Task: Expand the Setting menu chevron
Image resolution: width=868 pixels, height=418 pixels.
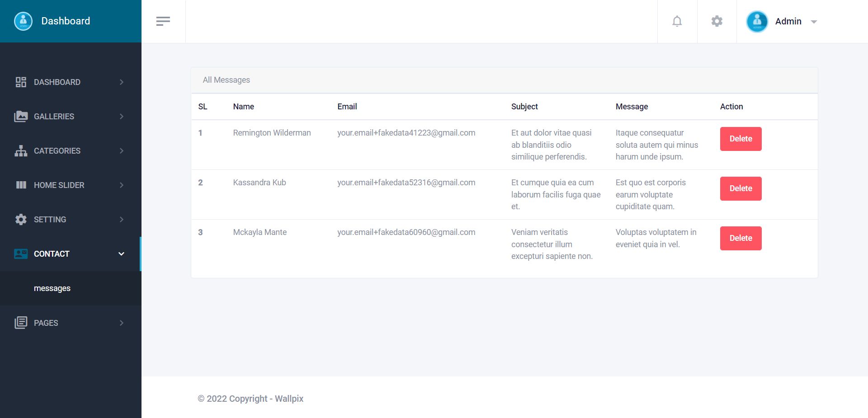Action: click(122, 220)
